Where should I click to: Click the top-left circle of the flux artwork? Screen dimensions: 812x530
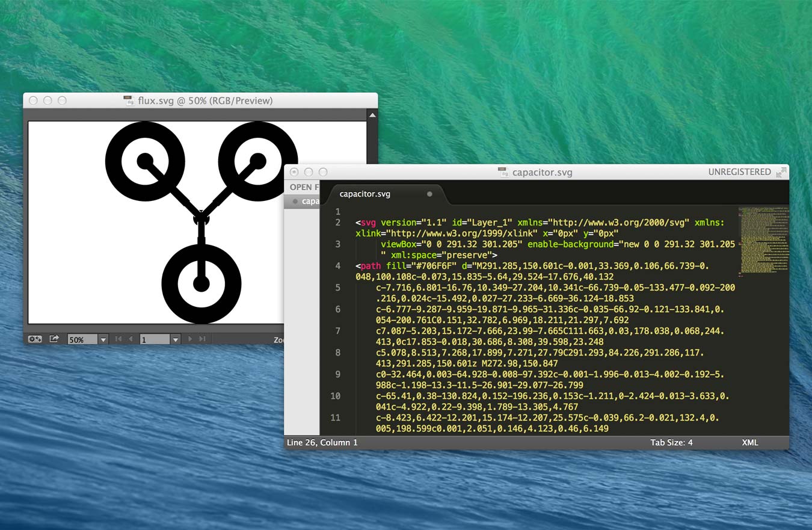coord(145,161)
